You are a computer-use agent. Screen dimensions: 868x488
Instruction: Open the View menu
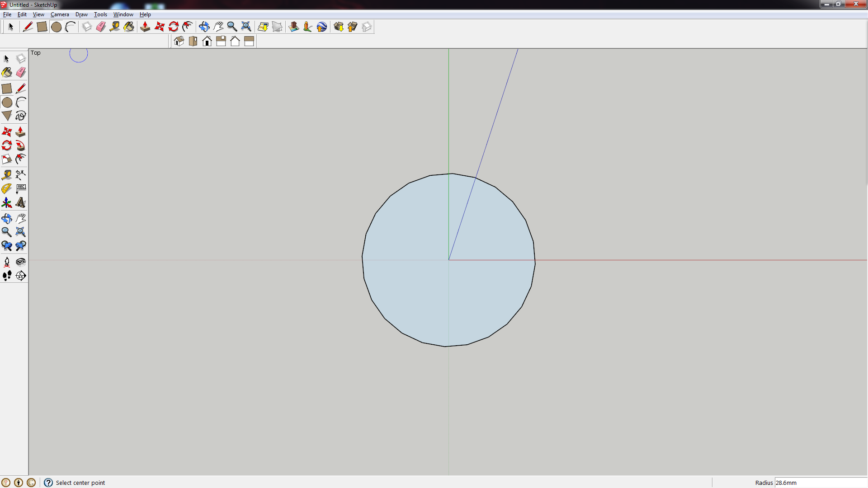(38, 14)
